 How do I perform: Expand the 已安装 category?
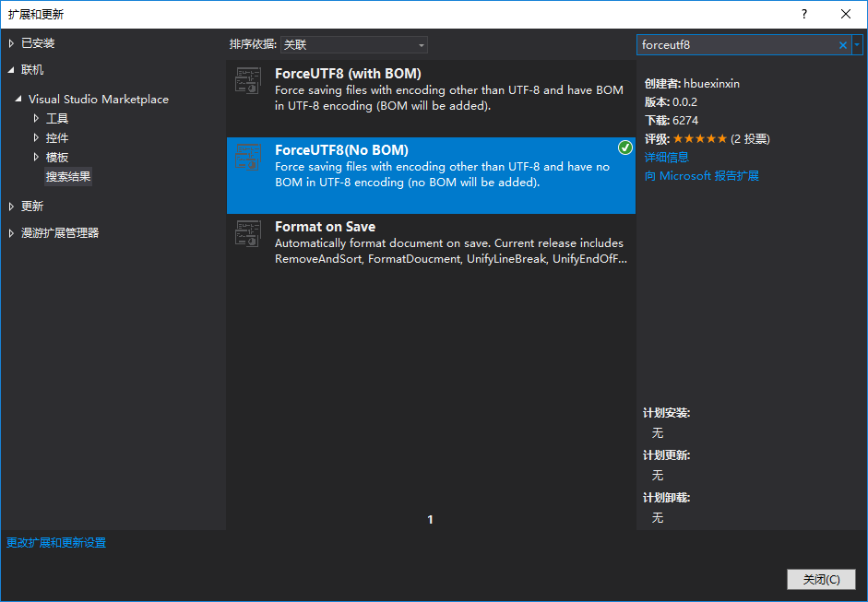pos(12,43)
